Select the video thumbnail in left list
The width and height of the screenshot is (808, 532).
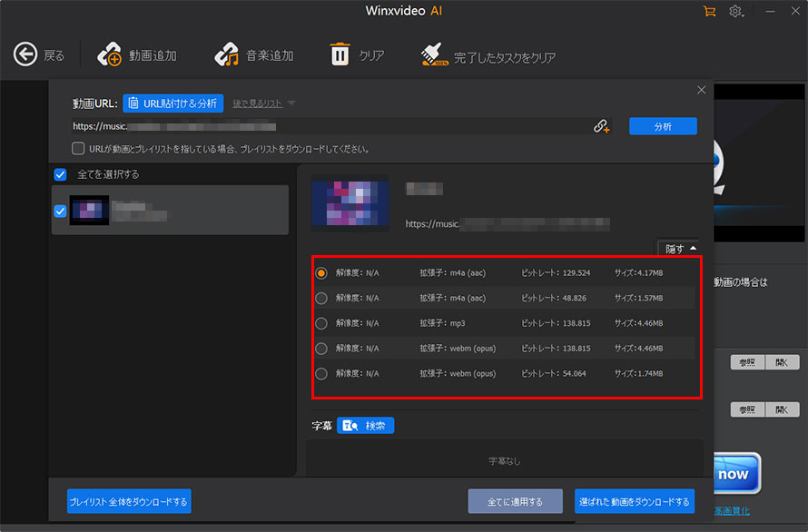click(89, 210)
